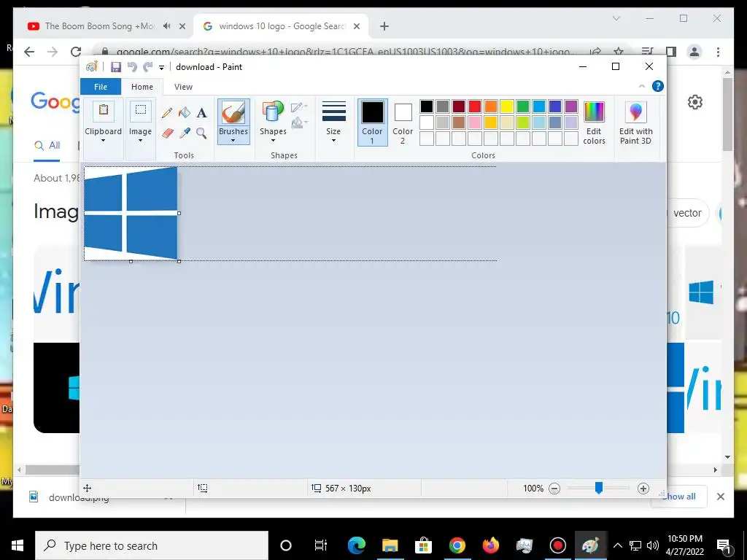Screen dimensions: 747x560
Task: Collapse the Paint ribbon chevron
Action: coord(642,86)
